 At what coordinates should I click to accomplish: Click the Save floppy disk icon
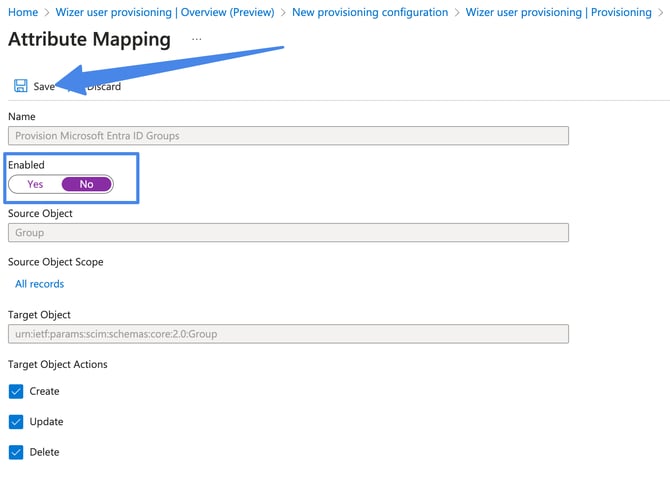(x=20, y=86)
